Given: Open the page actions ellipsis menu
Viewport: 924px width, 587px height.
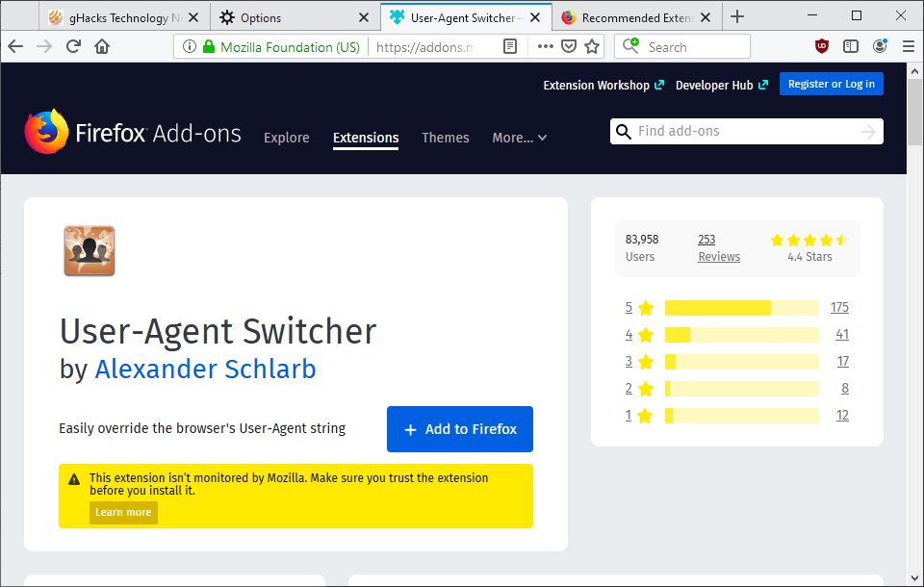Looking at the screenshot, I should tap(545, 45).
